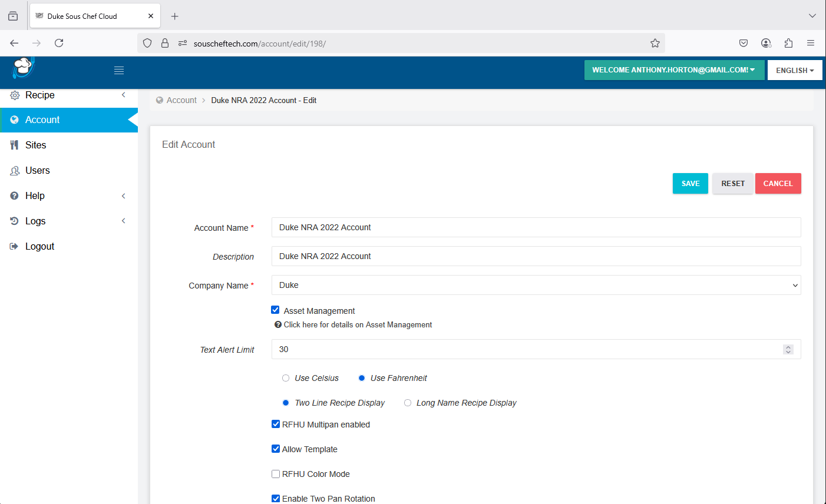Reload the page with the refresh icon
Viewport: 826px width, 504px height.
(x=59, y=43)
